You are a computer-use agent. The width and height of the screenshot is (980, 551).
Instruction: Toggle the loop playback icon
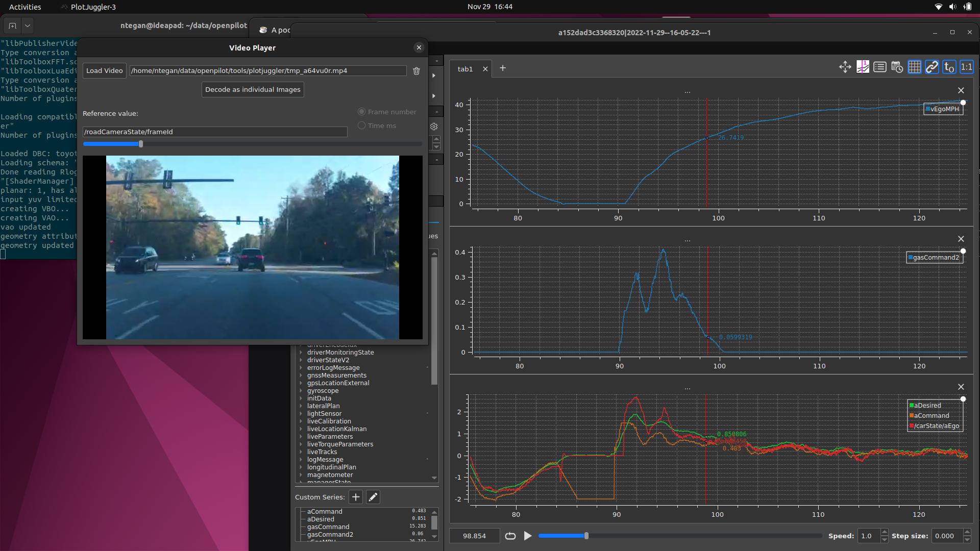click(510, 536)
